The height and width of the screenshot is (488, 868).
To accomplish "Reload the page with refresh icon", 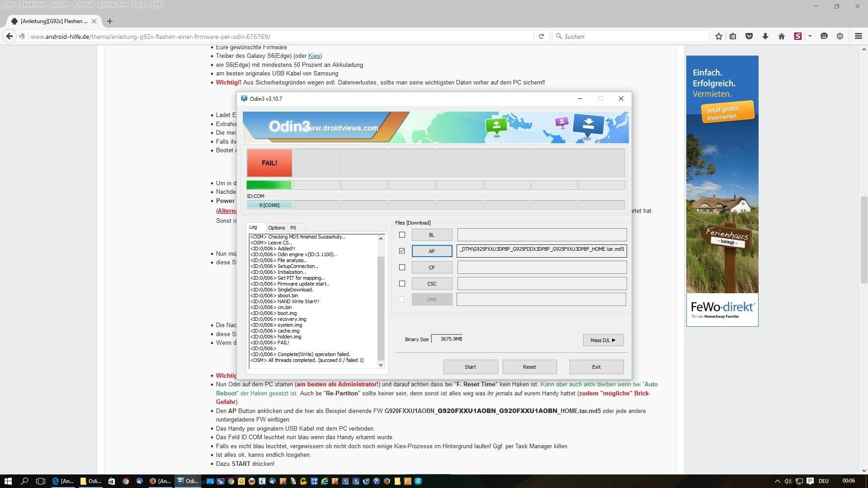I will coord(541,36).
